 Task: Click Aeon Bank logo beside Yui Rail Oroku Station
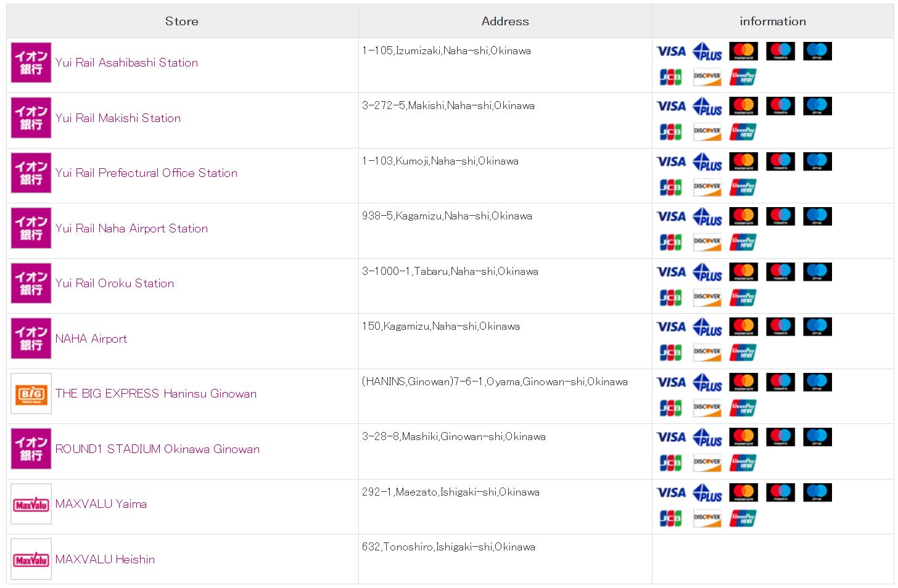pos(31,283)
